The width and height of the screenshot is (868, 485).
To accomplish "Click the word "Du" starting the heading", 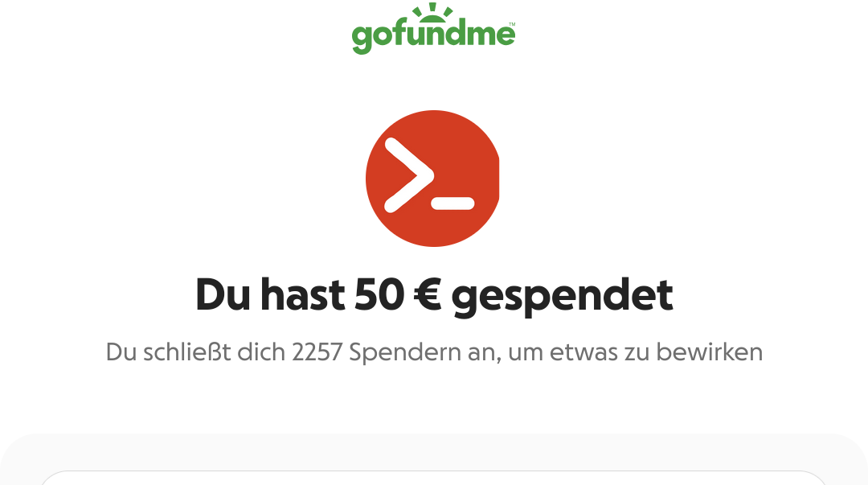I will (223, 294).
